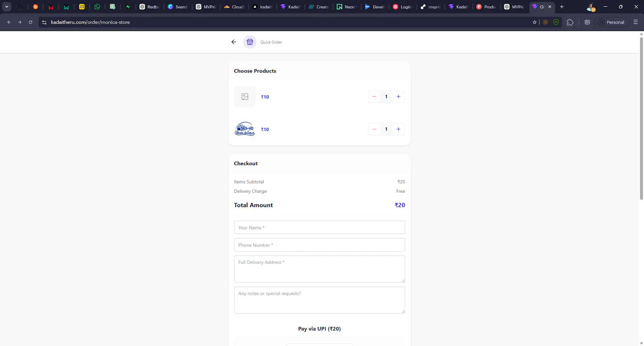644x346 pixels.
Task: Click the 'Pay via UPI (₹20)' heading
Action: click(x=320, y=329)
